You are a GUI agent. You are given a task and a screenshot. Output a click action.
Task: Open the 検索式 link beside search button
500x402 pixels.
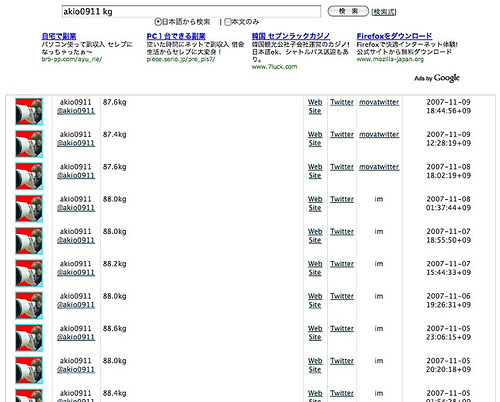[384, 12]
